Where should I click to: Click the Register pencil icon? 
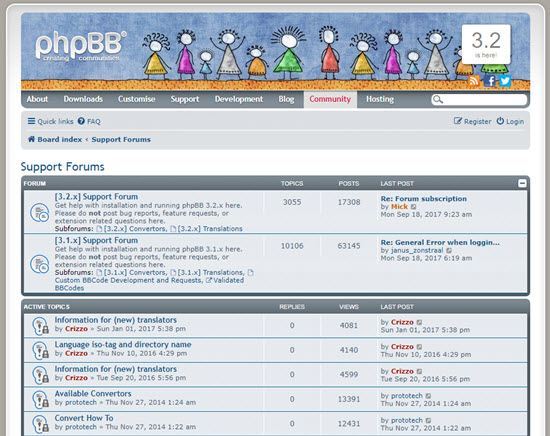457,121
